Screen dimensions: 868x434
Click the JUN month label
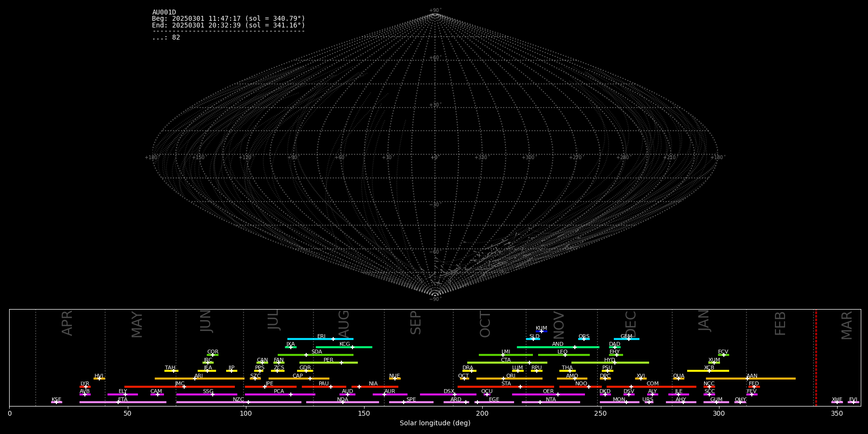(x=206, y=321)
